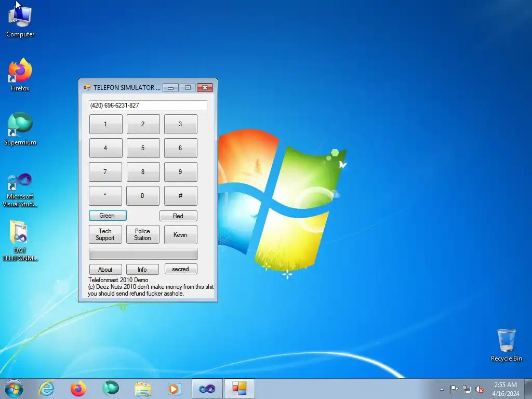Open the Computer desktop icon

(20, 20)
